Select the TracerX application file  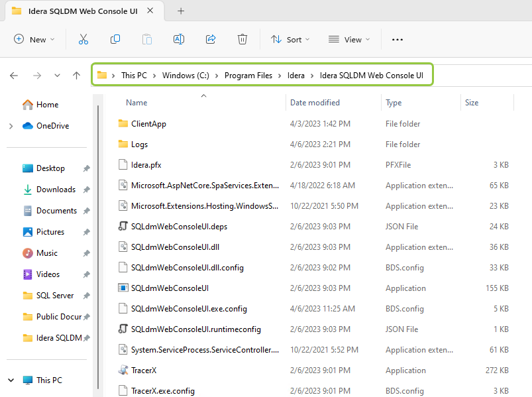[x=144, y=370]
